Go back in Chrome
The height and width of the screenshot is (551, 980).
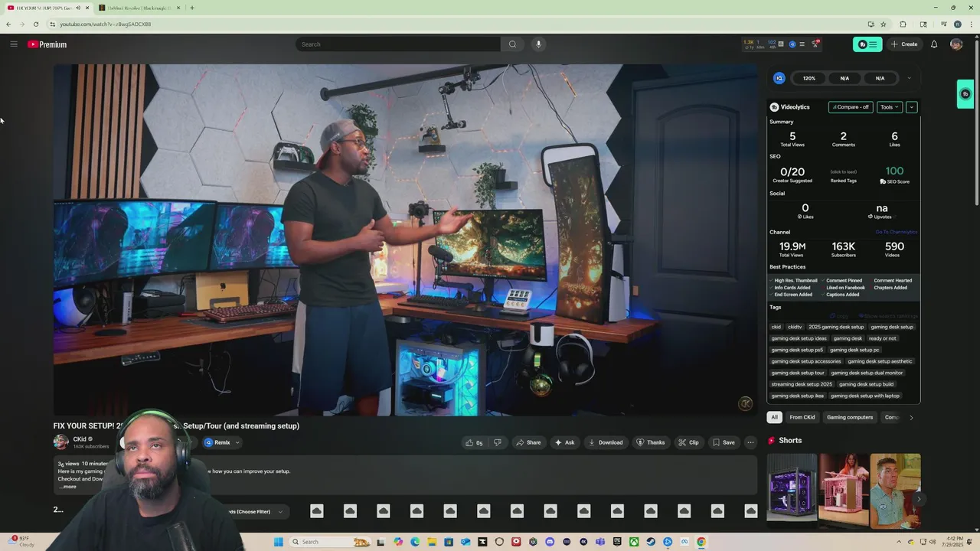coord(8,24)
